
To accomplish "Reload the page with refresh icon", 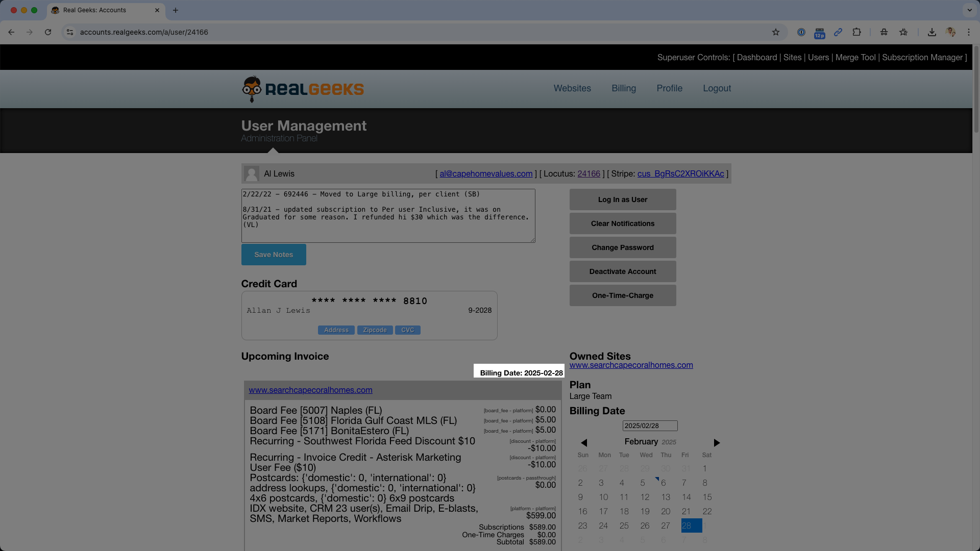I will pos(48,32).
